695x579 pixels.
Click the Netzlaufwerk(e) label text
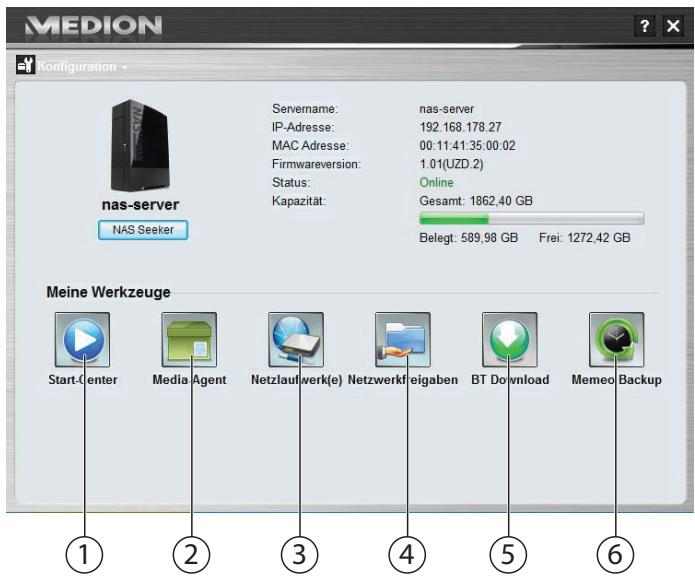point(297,380)
